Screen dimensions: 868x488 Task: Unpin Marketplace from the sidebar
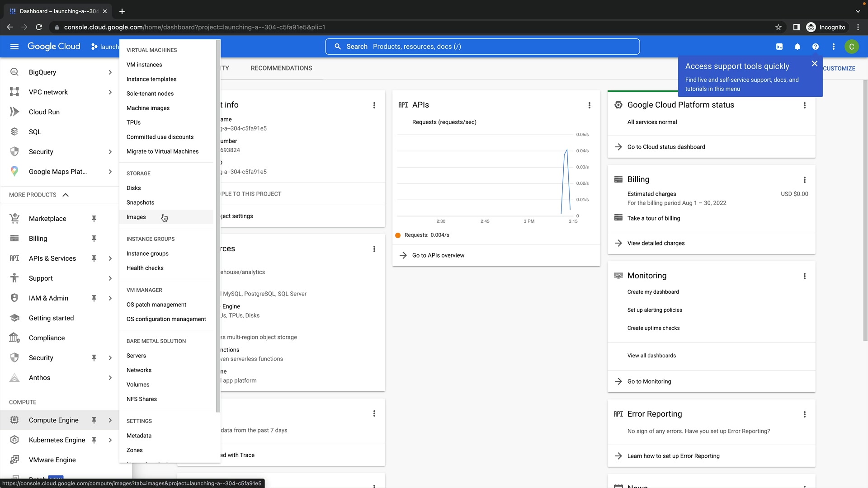tap(94, 219)
